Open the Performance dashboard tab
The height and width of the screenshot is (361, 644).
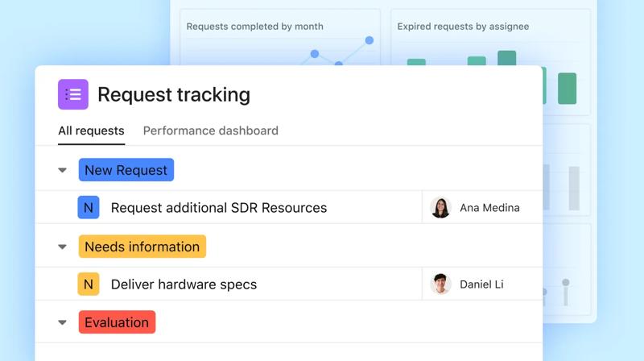tap(210, 131)
